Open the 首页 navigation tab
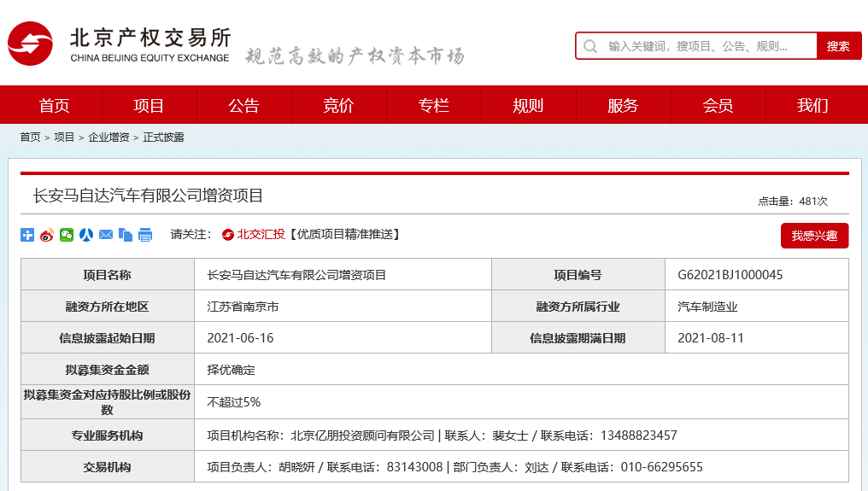The width and height of the screenshot is (868, 491). [55, 105]
